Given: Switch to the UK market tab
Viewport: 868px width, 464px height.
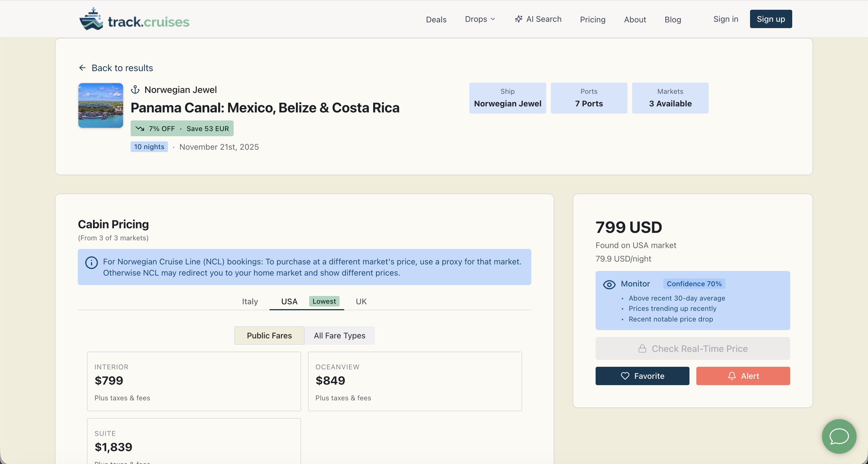Looking at the screenshot, I should pos(361,301).
